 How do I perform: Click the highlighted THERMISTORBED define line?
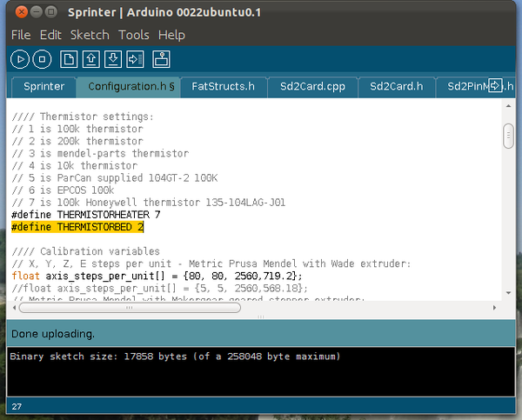pos(77,227)
